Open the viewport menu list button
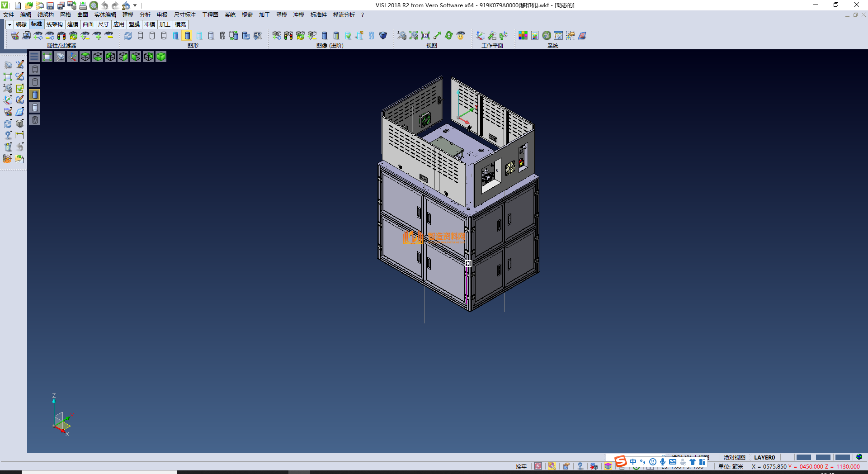This screenshot has height=474, width=868. [x=34, y=57]
